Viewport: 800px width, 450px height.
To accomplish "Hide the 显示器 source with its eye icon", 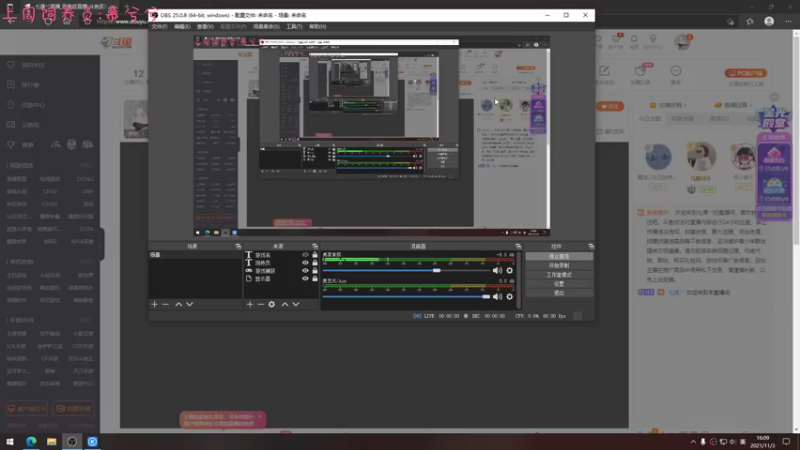I will coord(305,279).
